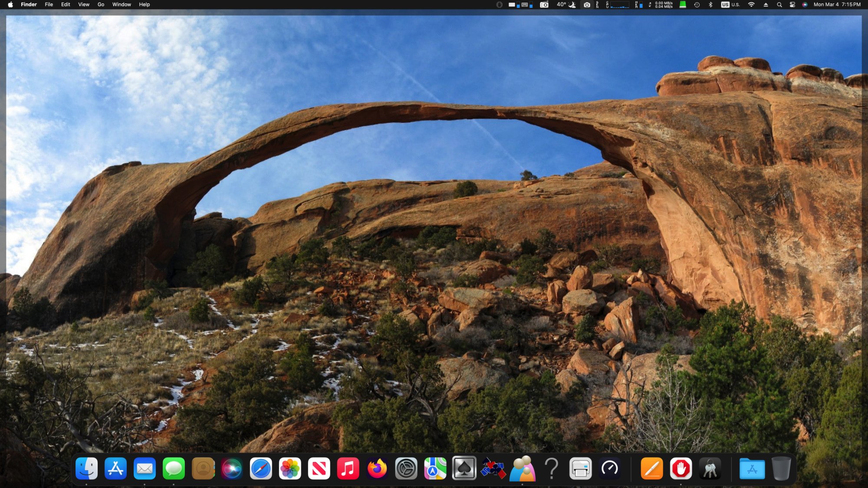The image size is (868, 488).
Task: Click the Bluetooth menu bar icon
Action: click(710, 5)
